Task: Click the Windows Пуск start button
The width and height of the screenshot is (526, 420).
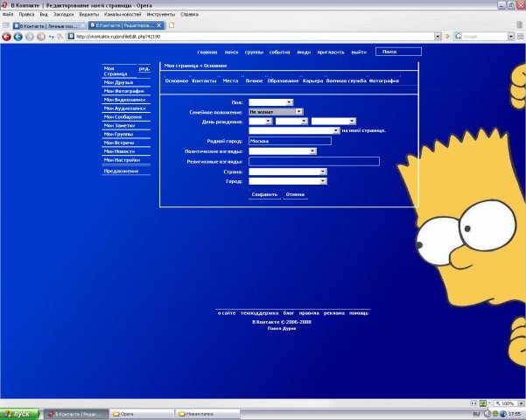Action: tap(19, 414)
